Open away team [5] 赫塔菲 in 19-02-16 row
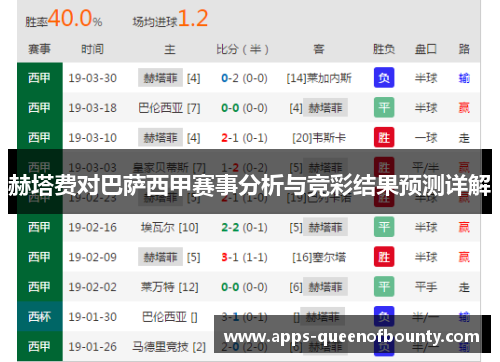This screenshot has height=362, width=500. (318, 227)
